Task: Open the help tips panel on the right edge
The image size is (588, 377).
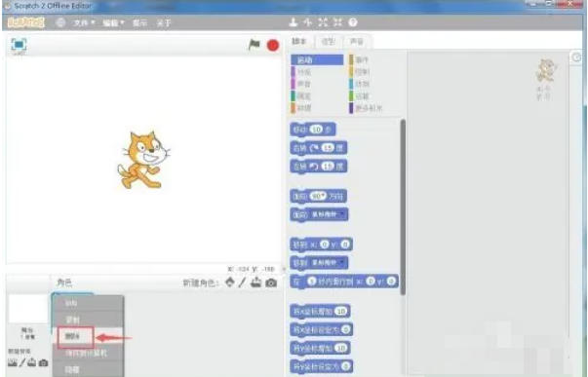Action: point(576,57)
